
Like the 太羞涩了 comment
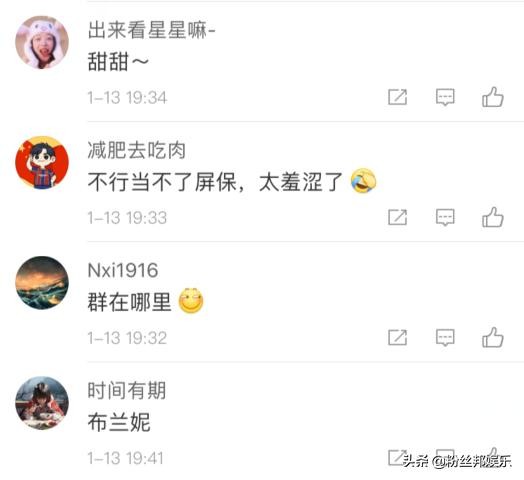(493, 217)
